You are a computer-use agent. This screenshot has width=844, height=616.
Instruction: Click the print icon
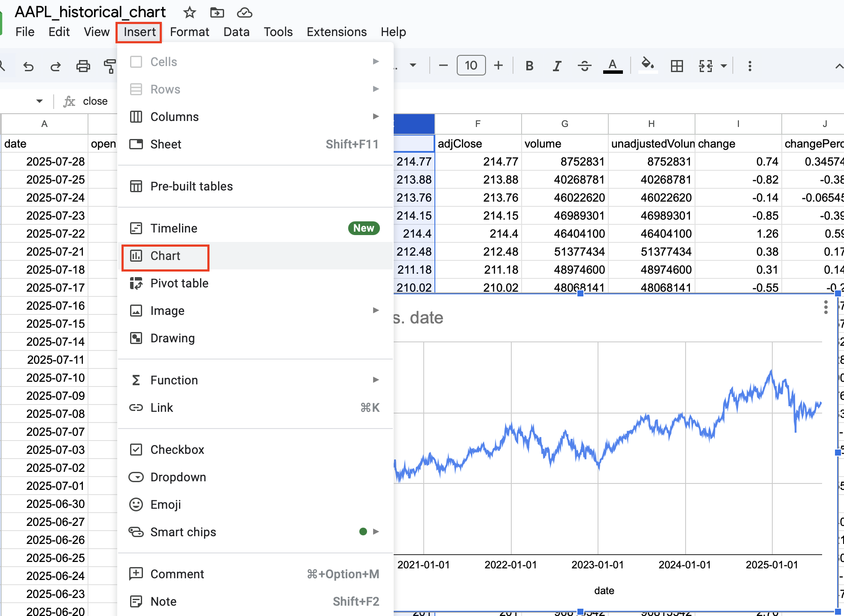pyautogui.click(x=83, y=66)
